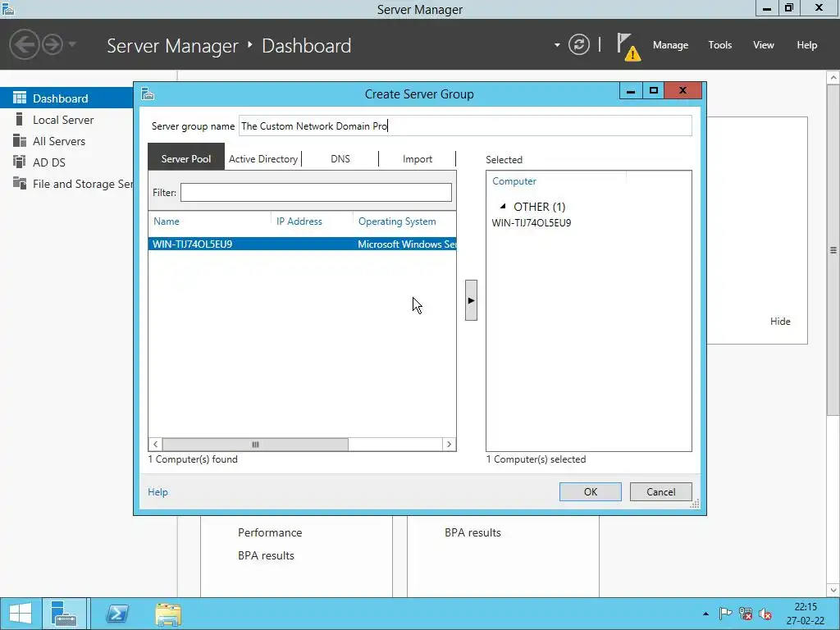Click the Computer column header in Selected
Image resolution: width=840 pixels, height=630 pixels.
[x=514, y=181]
